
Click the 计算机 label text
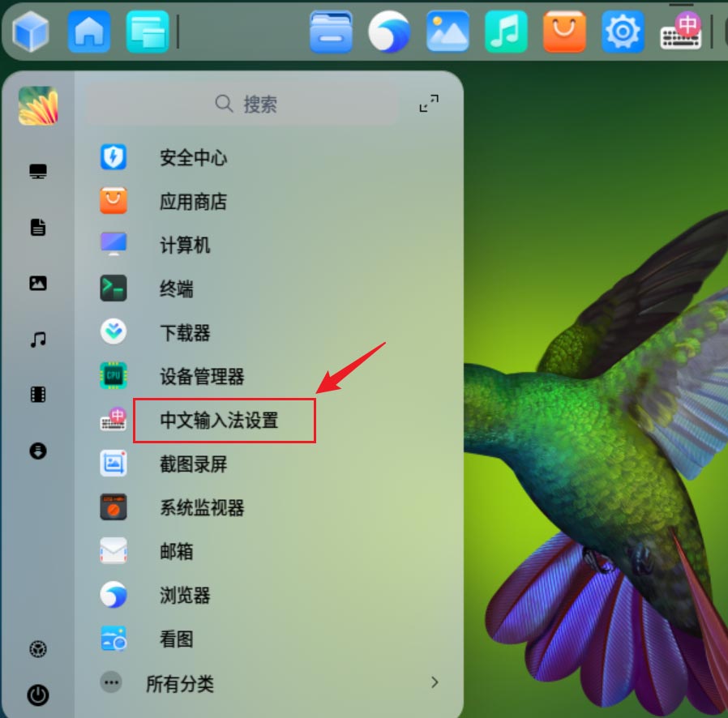click(x=185, y=245)
